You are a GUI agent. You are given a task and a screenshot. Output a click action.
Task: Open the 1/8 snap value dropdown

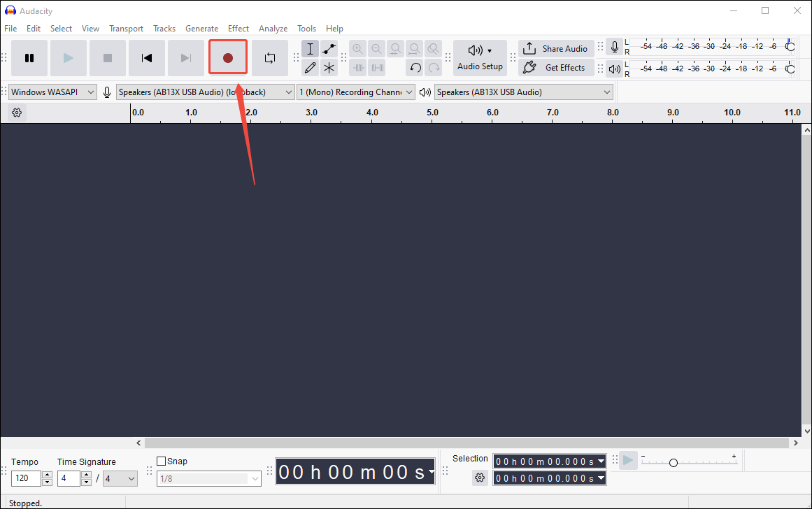click(208, 478)
